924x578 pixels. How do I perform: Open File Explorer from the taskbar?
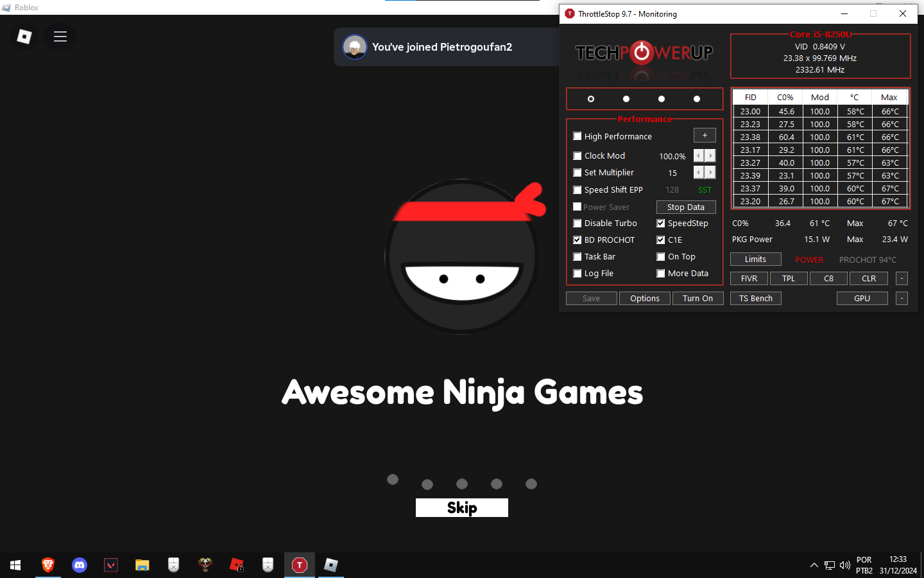(x=142, y=565)
